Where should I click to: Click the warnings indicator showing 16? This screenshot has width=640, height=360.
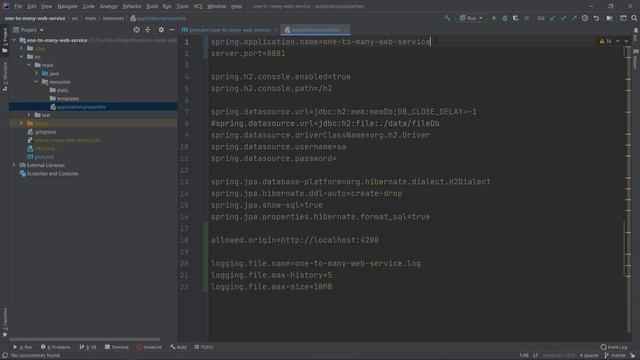click(605, 41)
